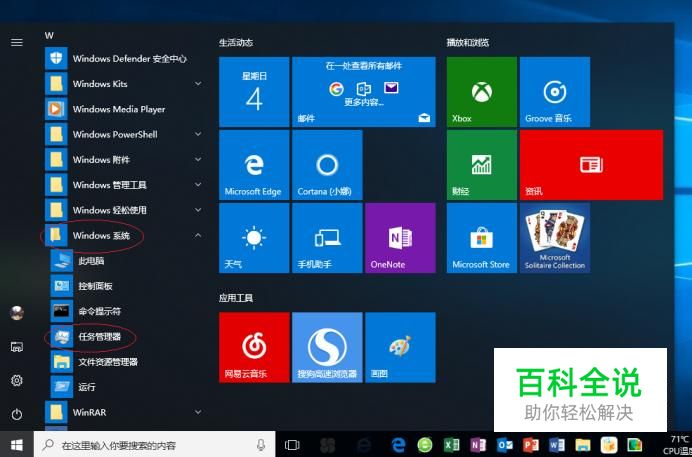Screen dimensions: 692x457
Task: Open 搜狗高速浏览器 tile
Action: click(x=327, y=348)
